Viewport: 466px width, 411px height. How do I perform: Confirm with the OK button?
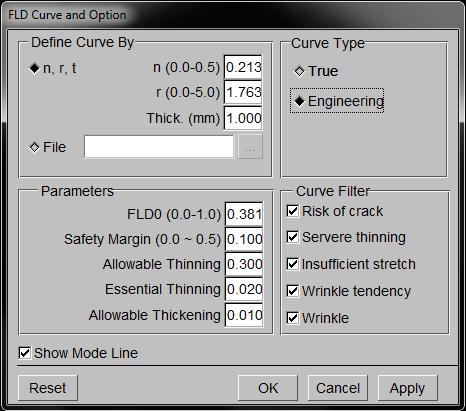[x=268, y=388]
